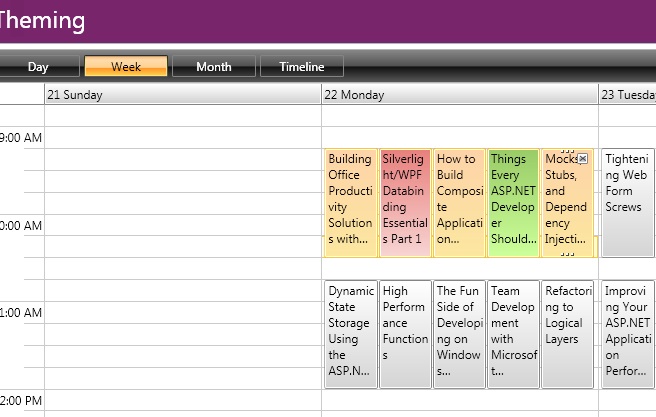Select the Improving Your ASP.NET Application appointment

coord(627,334)
